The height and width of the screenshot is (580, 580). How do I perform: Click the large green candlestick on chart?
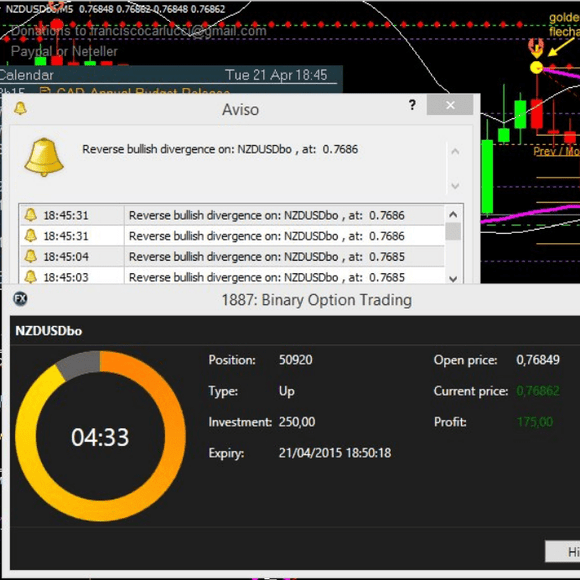487,176
